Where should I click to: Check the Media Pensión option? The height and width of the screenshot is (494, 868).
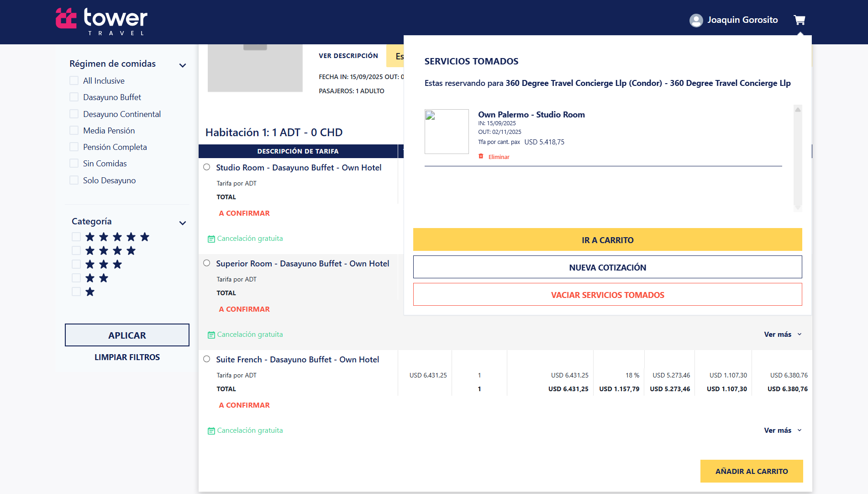[74, 130]
